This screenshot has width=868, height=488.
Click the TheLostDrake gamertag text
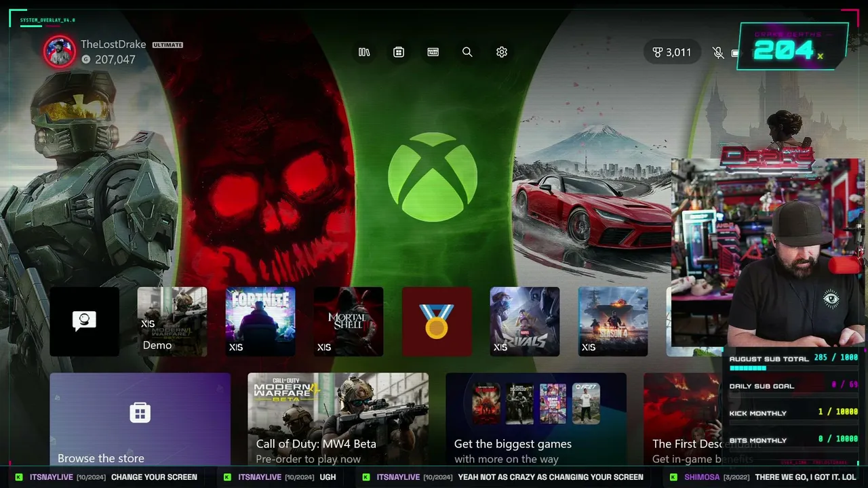coord(113,44)
